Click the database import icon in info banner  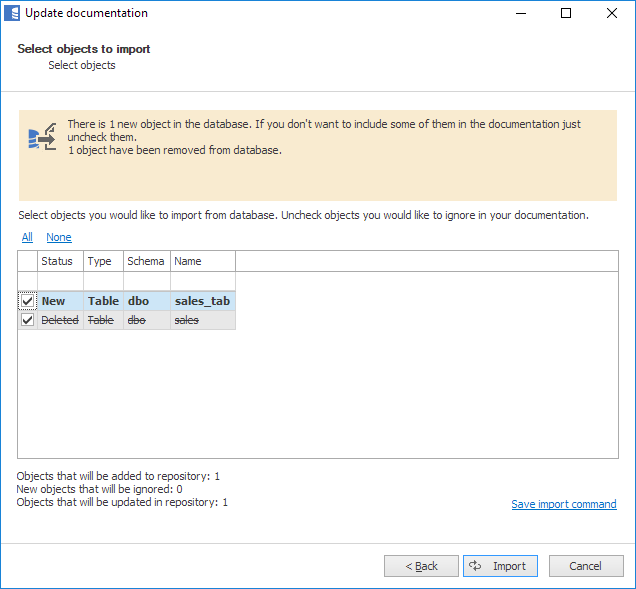pyautogui.click(x=42, y=138)
